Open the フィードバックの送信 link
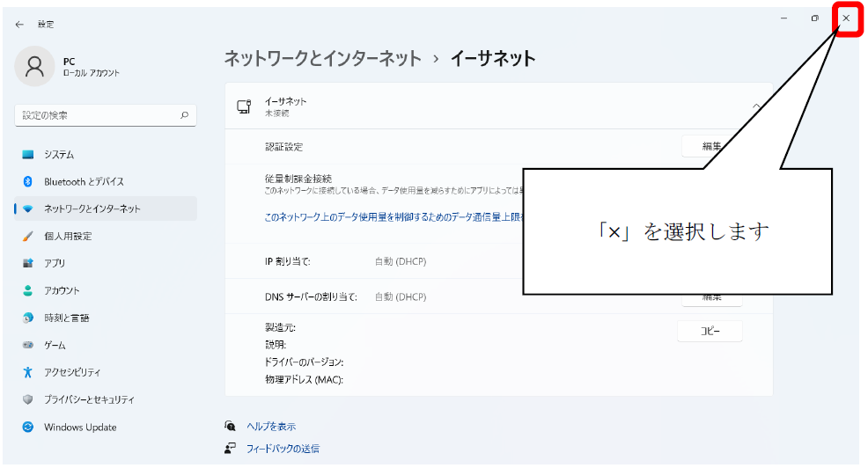The height and width of the screenshot is (468, 868). pos(283,449)
